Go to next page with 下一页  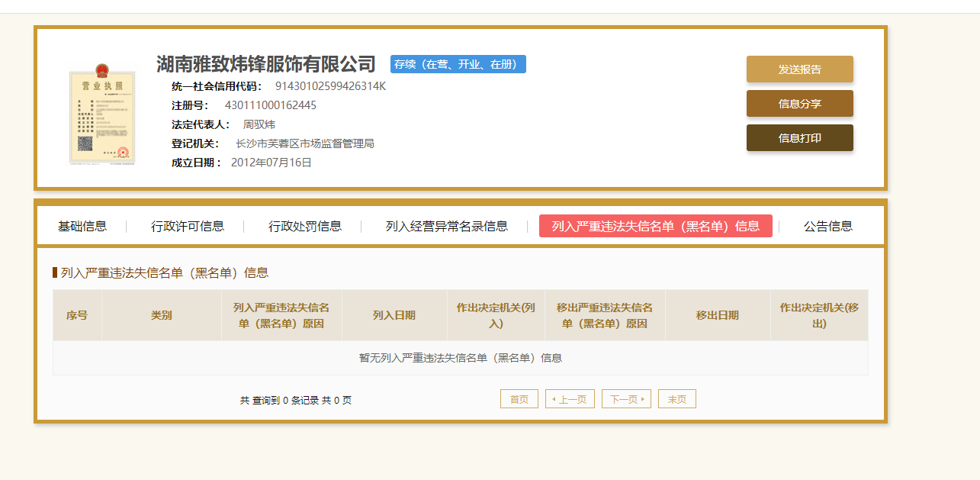pos(626,399)
